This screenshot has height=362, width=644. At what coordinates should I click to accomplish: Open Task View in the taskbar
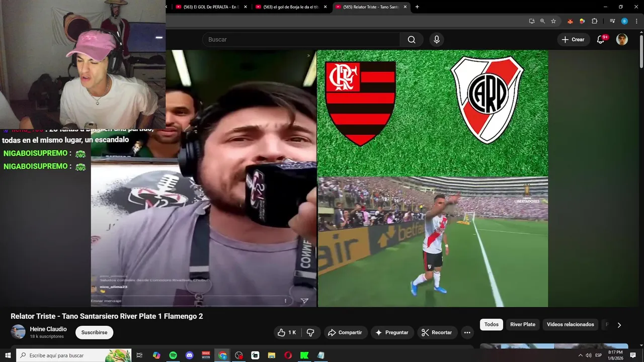point(140,355)
